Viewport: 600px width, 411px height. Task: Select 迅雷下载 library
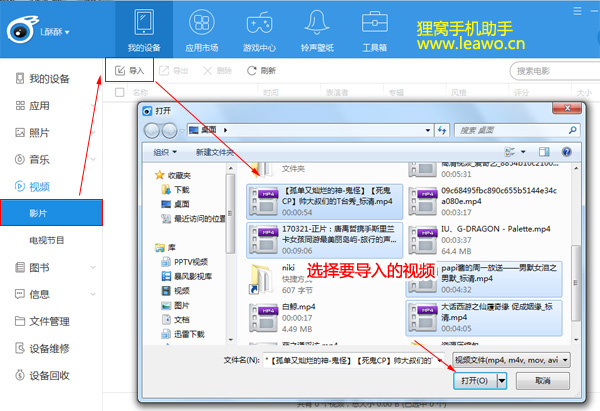pyautogui.click(x=183, y=334)
